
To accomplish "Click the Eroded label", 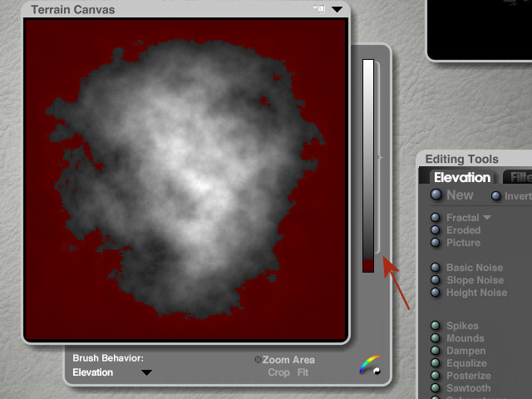I will coord(464,230).
